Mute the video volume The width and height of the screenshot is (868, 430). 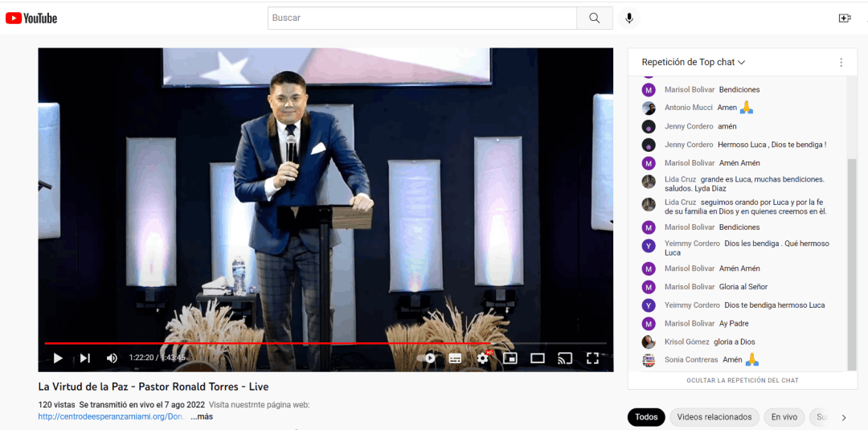112,358
